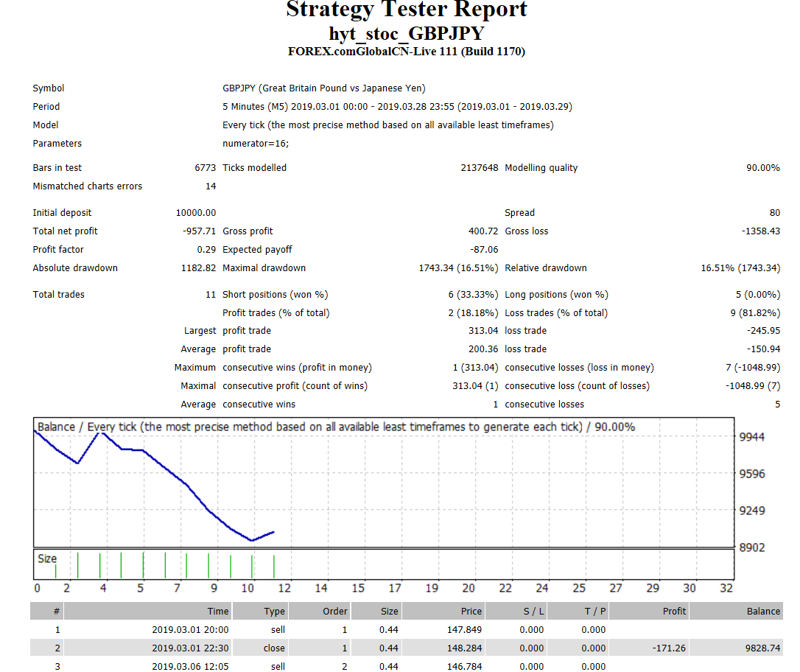Click the Spread value 80
The image size is (800, 672).
point(774,213)
